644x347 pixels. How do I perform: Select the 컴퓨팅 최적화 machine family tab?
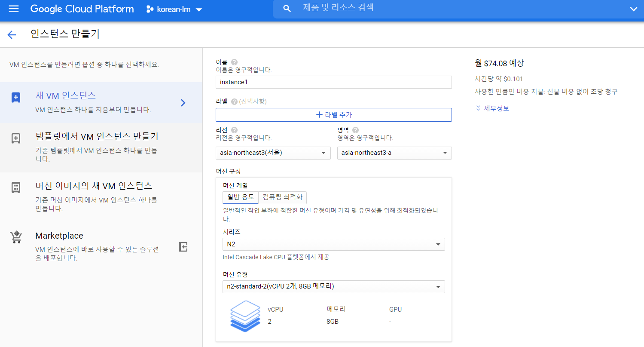[x=282, y=197]
